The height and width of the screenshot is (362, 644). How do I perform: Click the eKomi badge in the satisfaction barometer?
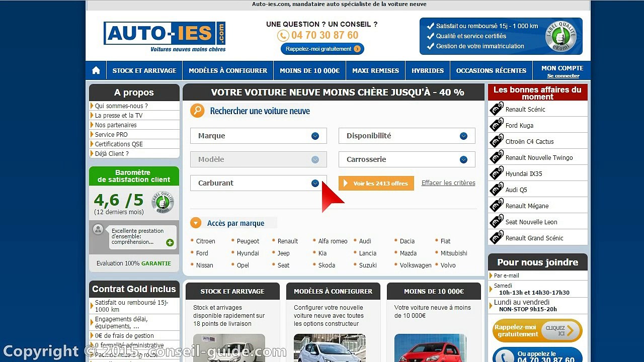pyautogui.click(x=163, y=203)
